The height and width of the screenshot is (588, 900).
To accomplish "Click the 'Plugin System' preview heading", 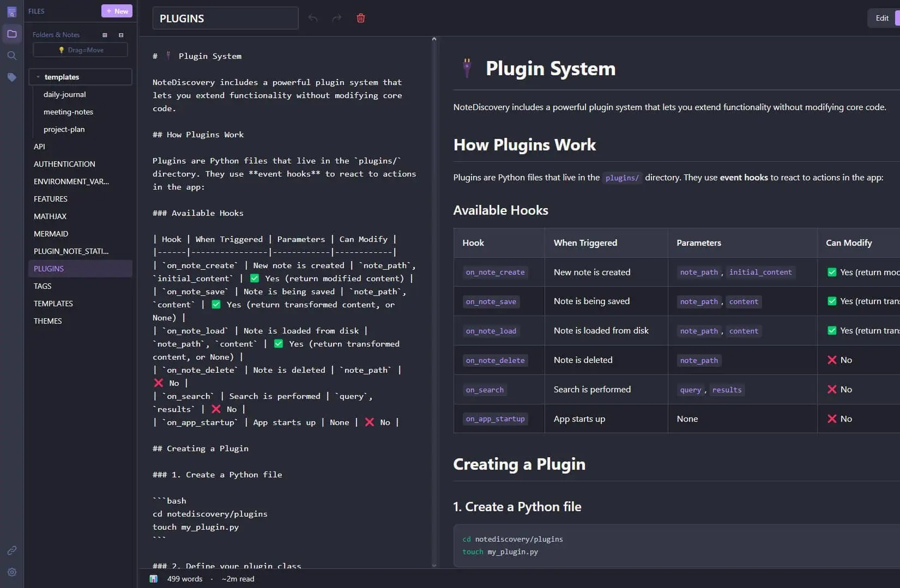I will pyautogui.click(x=551, y=69).
